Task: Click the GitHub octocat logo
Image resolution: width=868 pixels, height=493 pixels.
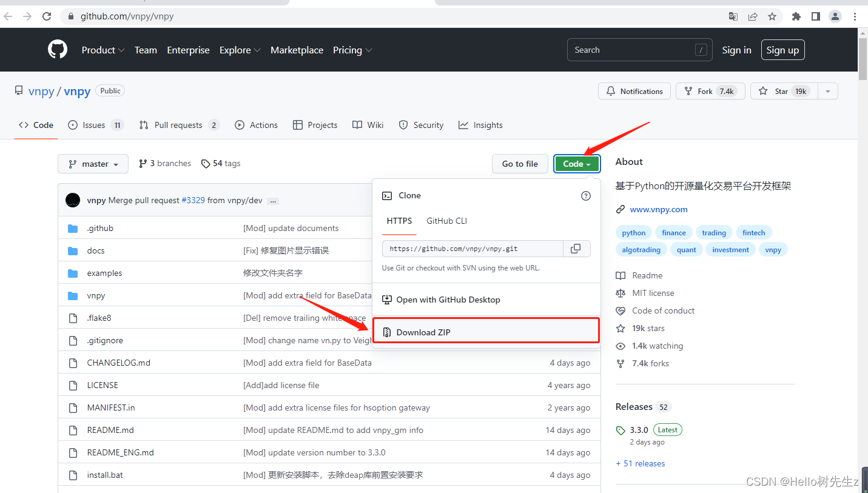Action: tap(58, 50)
